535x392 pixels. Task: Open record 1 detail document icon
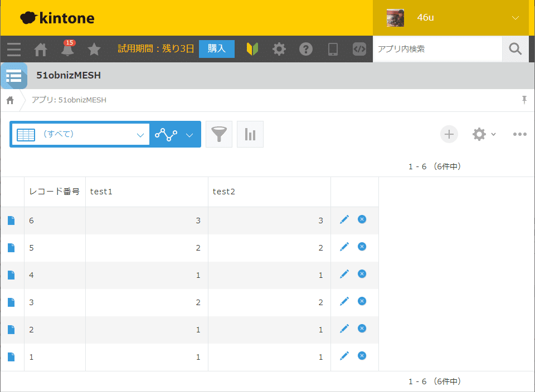point(11,357)
